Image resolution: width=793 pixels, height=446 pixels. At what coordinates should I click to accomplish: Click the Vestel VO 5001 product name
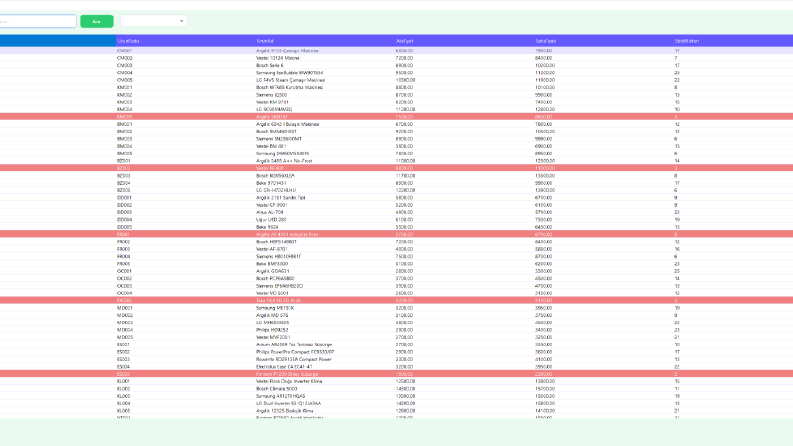(x=272, y=293)
